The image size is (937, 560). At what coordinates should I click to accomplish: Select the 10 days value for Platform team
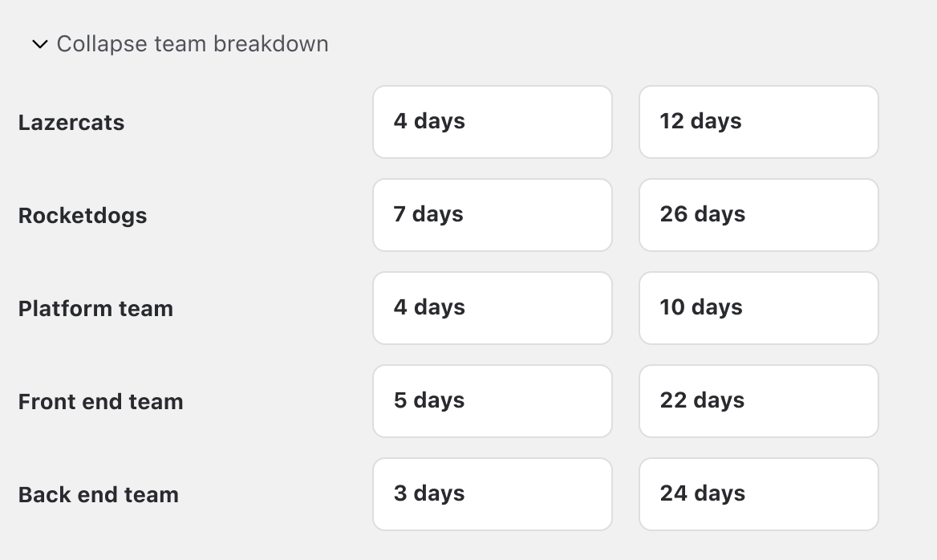[x=758, y=307]
